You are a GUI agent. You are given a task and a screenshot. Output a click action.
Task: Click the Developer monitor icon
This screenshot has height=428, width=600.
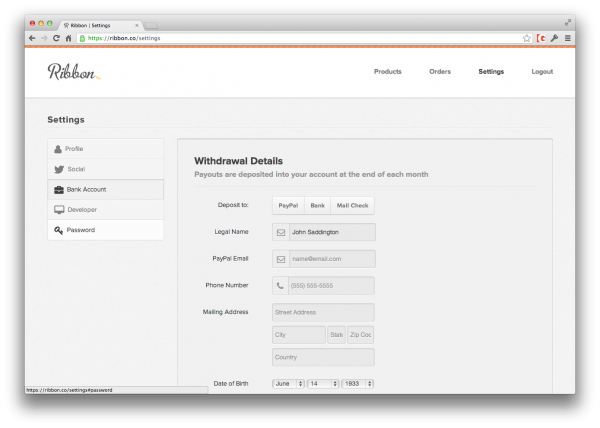click(59, 210)
